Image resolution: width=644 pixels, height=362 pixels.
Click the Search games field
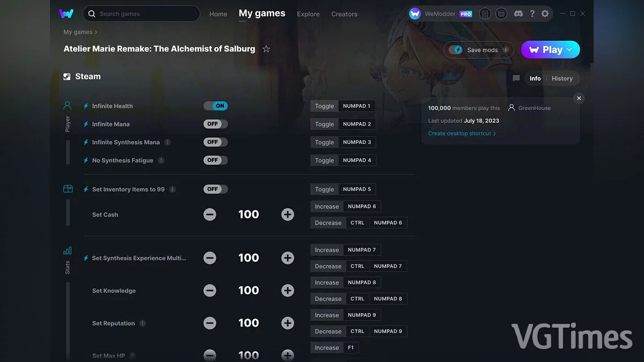141,13
